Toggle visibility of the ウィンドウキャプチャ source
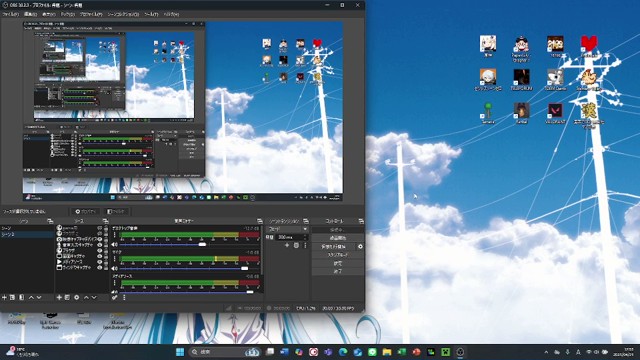 pos(100,268)
